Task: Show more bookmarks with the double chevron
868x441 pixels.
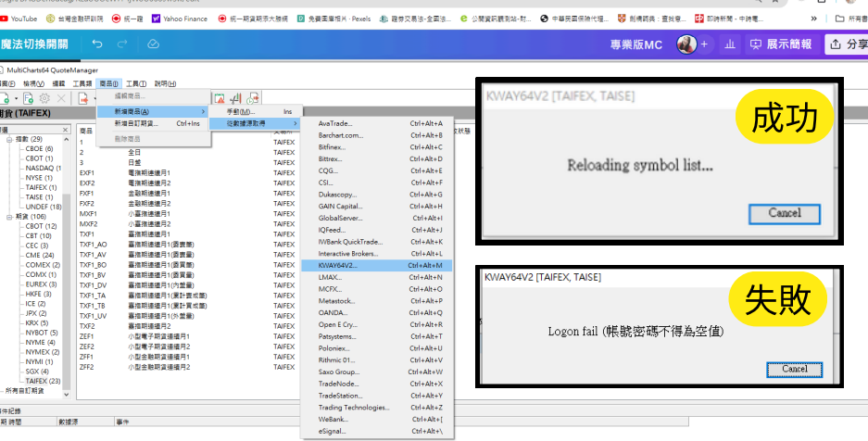Action: click(813, 19)
